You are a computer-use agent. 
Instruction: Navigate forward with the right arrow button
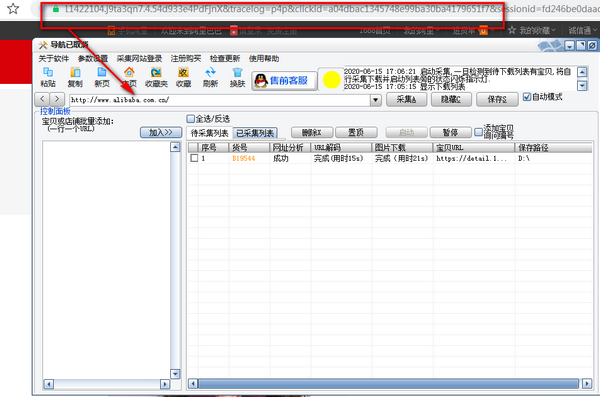pyautogui.click(x=57, y=100)
